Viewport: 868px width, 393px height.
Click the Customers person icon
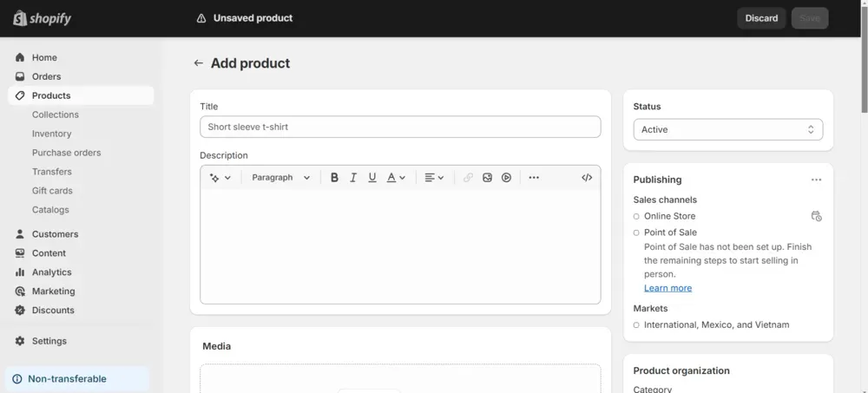(x=20, y=234)
